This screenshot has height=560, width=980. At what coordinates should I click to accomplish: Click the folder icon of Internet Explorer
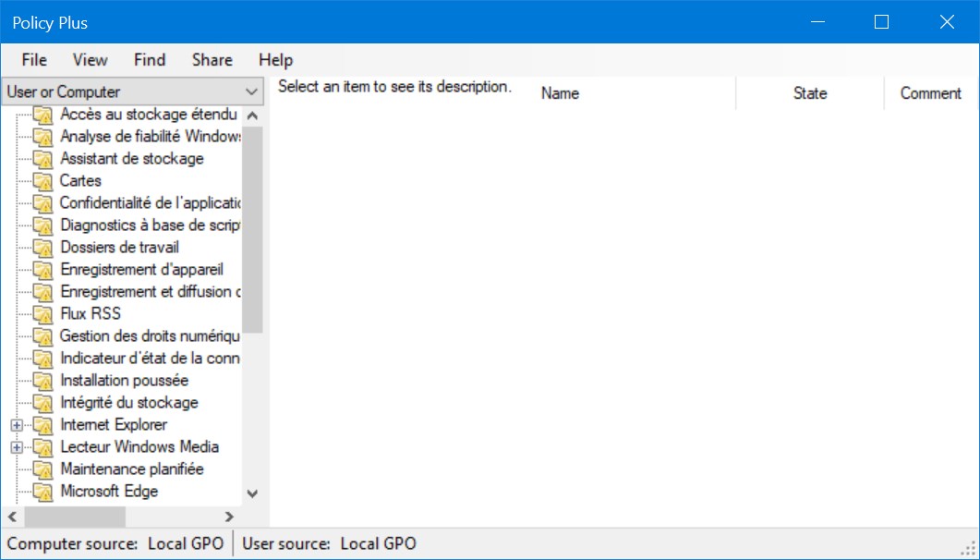[42, 426]
